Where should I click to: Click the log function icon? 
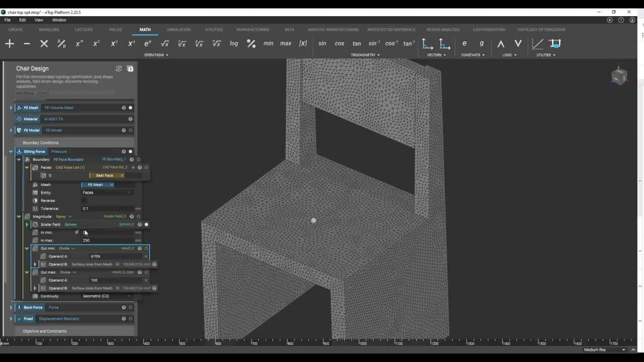pos(234,44)
